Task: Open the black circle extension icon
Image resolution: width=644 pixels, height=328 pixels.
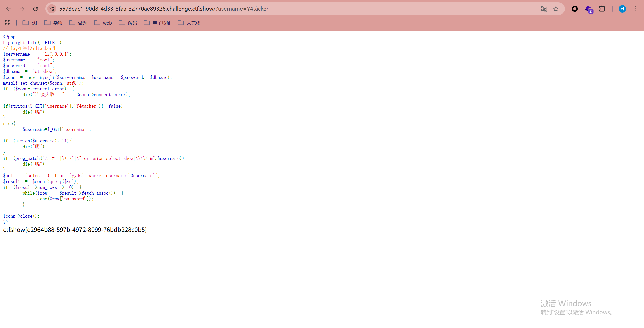Action: tap(575, 9)
